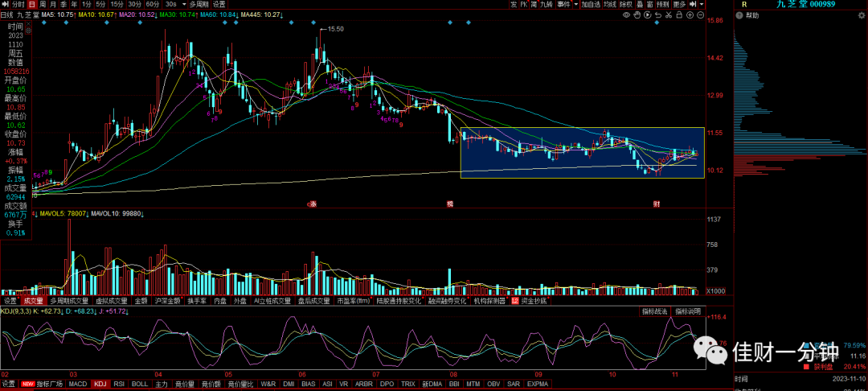Screen dimensions: 868x391
Task: Open the right panel gear settings
Action: click(862, 15)
